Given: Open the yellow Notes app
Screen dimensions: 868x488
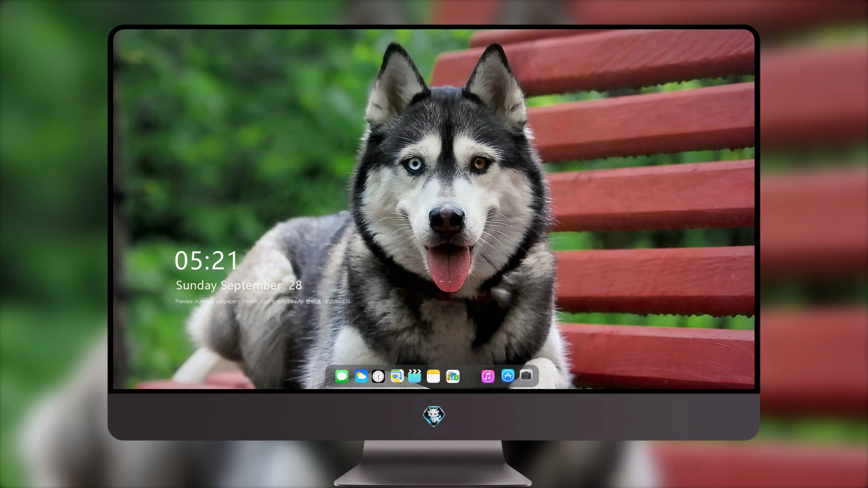Looking at the screenshot, I should pos(433,376).
